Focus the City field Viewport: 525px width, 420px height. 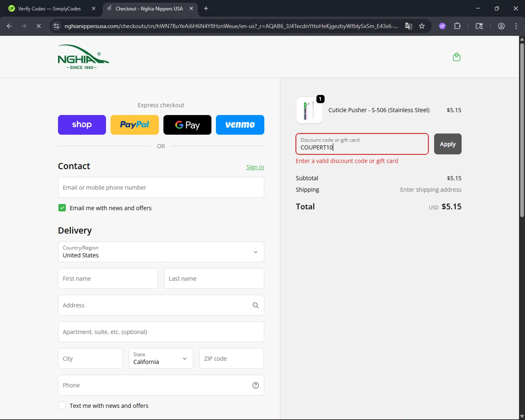click(90, 358)
